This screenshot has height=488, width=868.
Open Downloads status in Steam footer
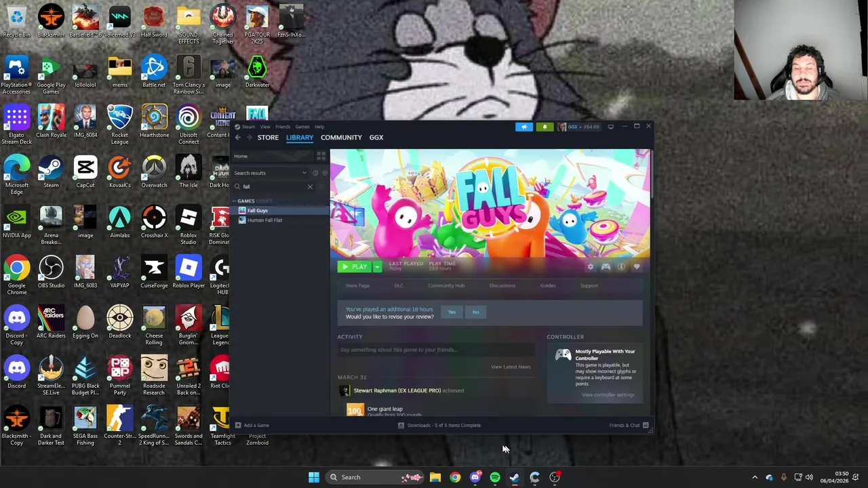click(439, 426)
